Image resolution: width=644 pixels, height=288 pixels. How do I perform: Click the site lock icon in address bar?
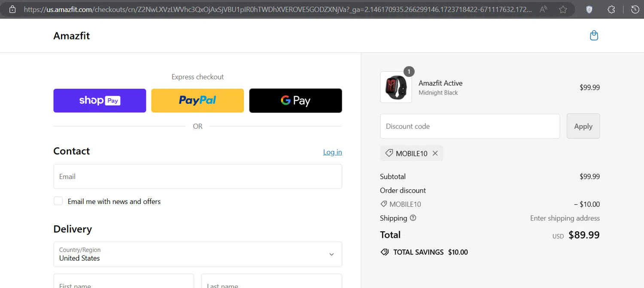[x=12, y=9]
